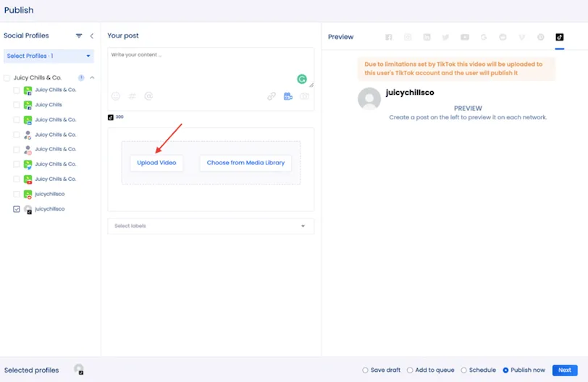Click the photo camera icon
Image resolution: width=588 pixels, height=382 pixels.
pyautogui.click(x=305, y=96)
